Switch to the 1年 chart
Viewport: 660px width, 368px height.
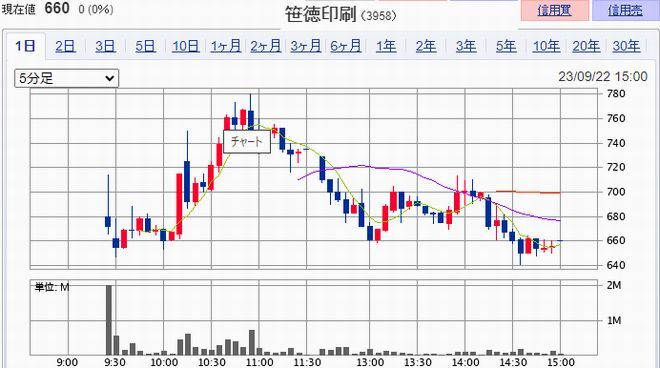pyautogui.click(x=386, y=46)
